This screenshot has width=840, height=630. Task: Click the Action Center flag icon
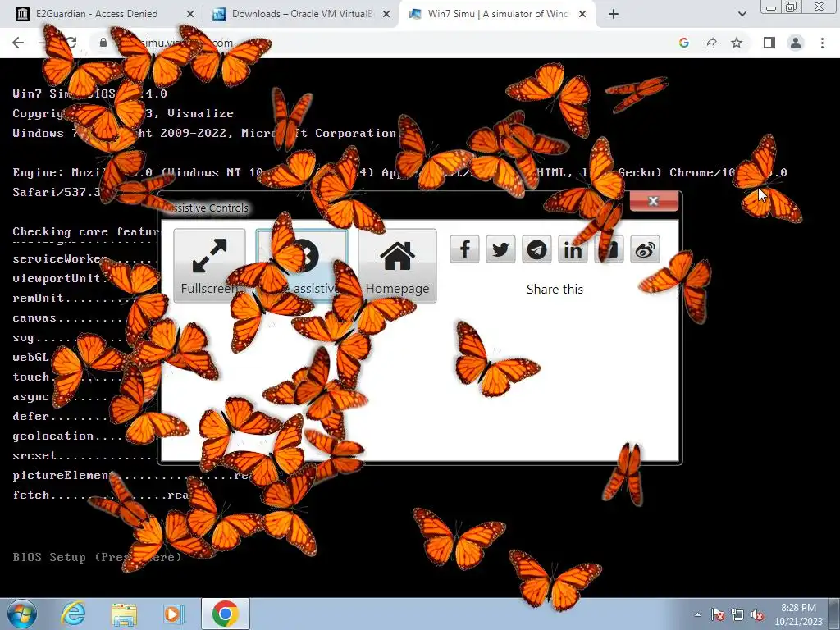[717, 614]
